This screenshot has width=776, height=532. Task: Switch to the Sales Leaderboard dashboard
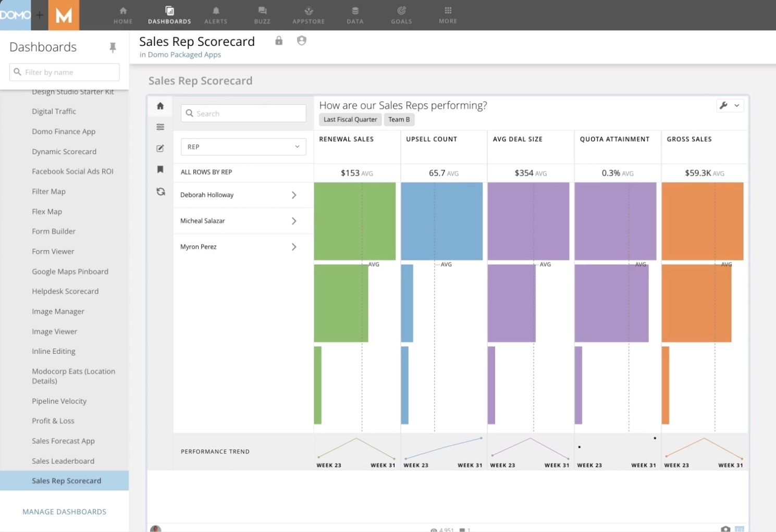click(63, 461)
